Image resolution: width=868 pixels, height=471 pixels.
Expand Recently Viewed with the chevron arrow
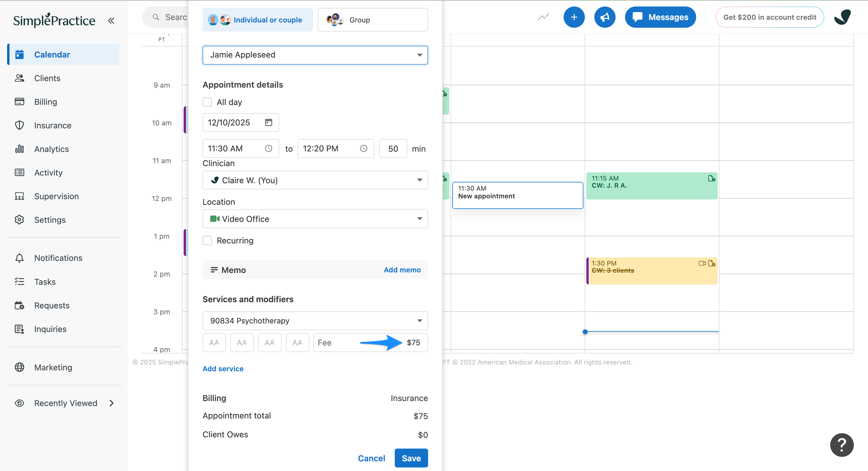click(112, 403)
